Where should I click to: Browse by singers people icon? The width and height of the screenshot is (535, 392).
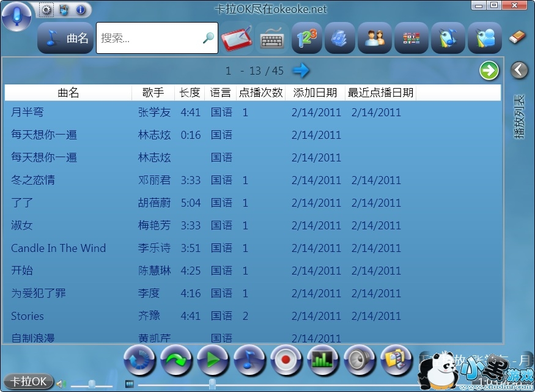[x=375, y=38]
